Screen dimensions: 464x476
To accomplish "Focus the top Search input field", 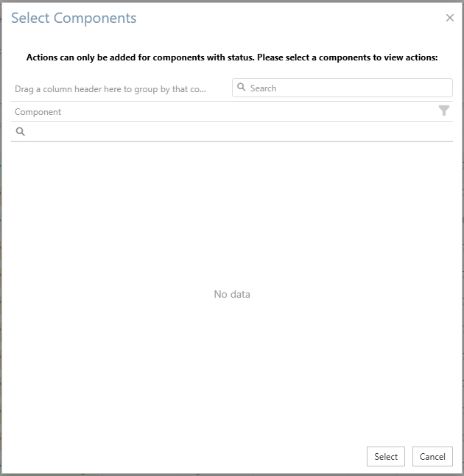I will (346, 88).
